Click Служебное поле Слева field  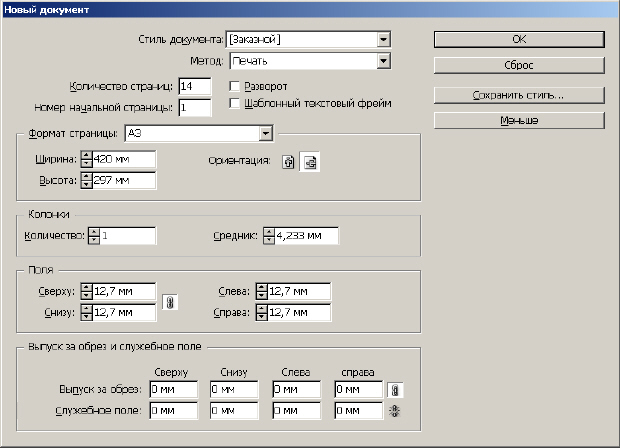[297, 411]
